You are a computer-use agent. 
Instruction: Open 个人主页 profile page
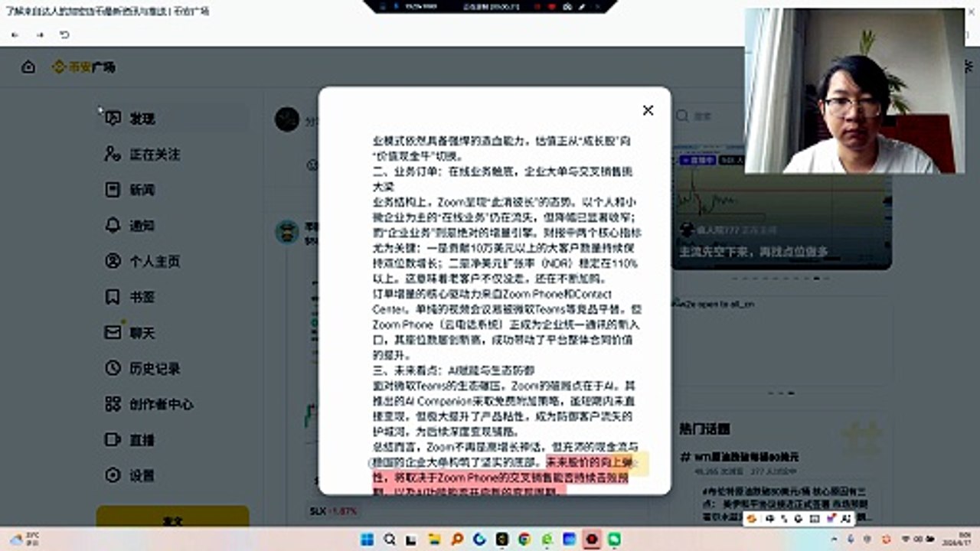pos(172,261)
